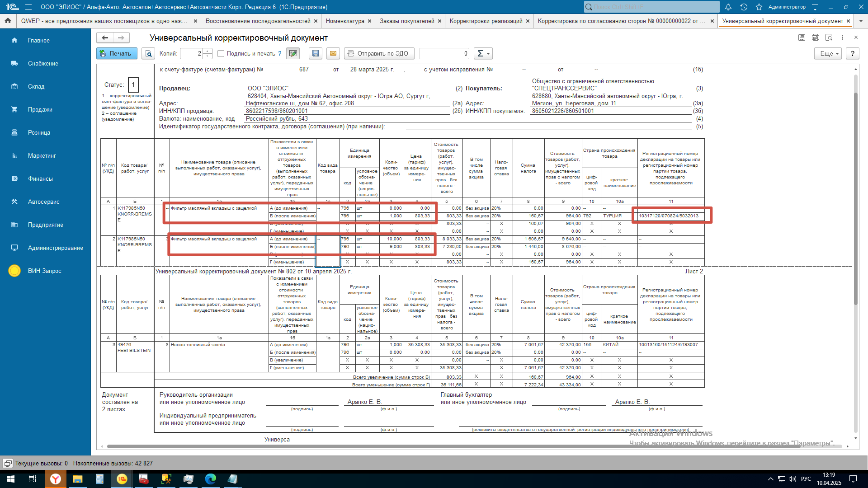Open ВИН Запрос in sidebar
Screen dimensions: 868x488
(44, 271)
